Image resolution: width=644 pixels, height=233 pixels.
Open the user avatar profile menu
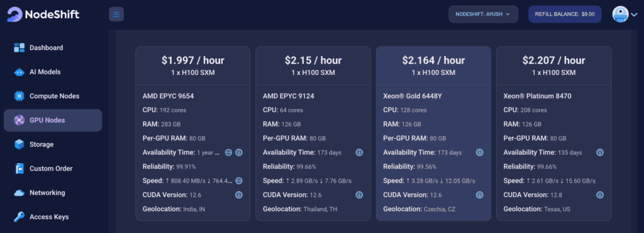pyautogui.click(x=625, y=14)
